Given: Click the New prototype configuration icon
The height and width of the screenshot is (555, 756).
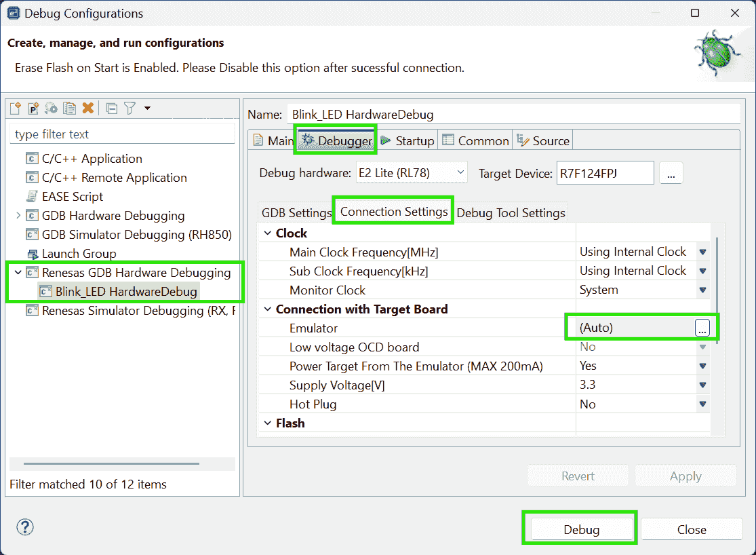Looking at the screenshot, I should [x=33, y=109].
